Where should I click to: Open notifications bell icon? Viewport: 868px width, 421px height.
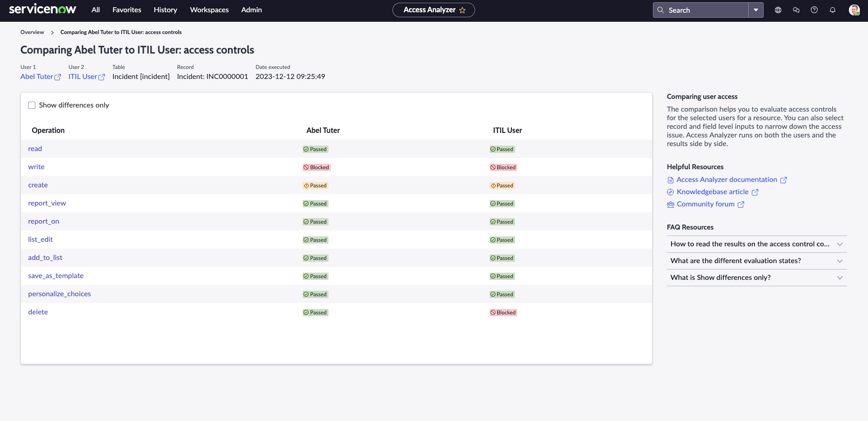(833, 10)
